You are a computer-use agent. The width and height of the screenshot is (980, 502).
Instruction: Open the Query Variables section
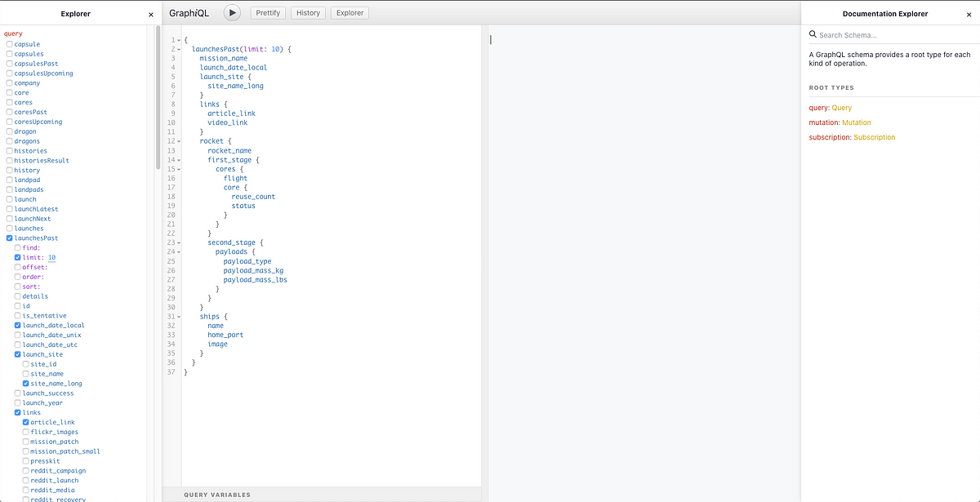tap(216, 495)
